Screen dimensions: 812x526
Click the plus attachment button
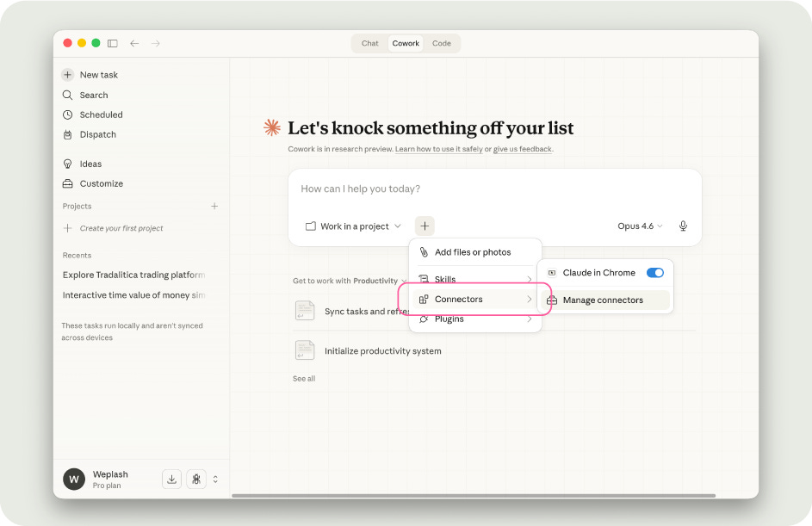coord(425,226)
